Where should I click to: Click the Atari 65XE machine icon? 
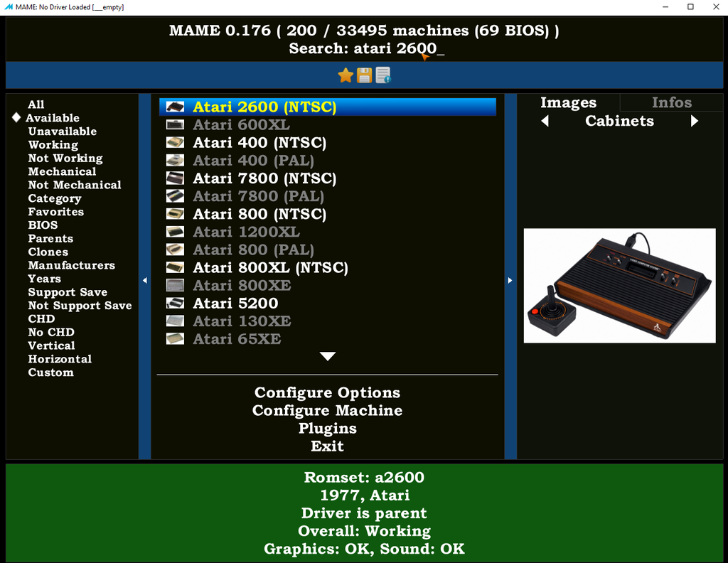(175, 339)
